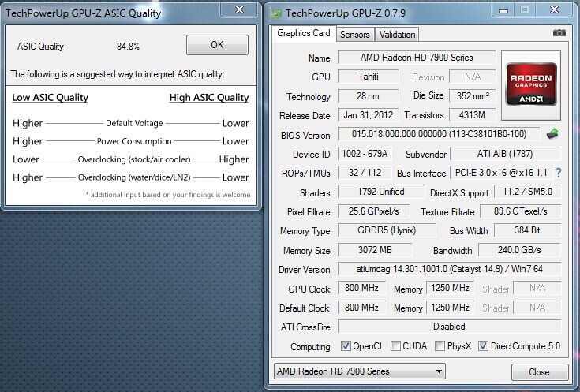The image size is (580, 392).
Task: Take a screenshot with the camera icon
Action: pyautogui.click(x=559, y=33)
